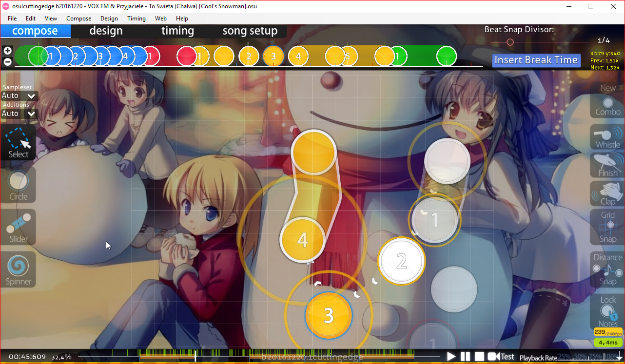The height and width of the screenshot is (364, 625).
Task: Stop playback with the stop button
Action: [480, 357]
